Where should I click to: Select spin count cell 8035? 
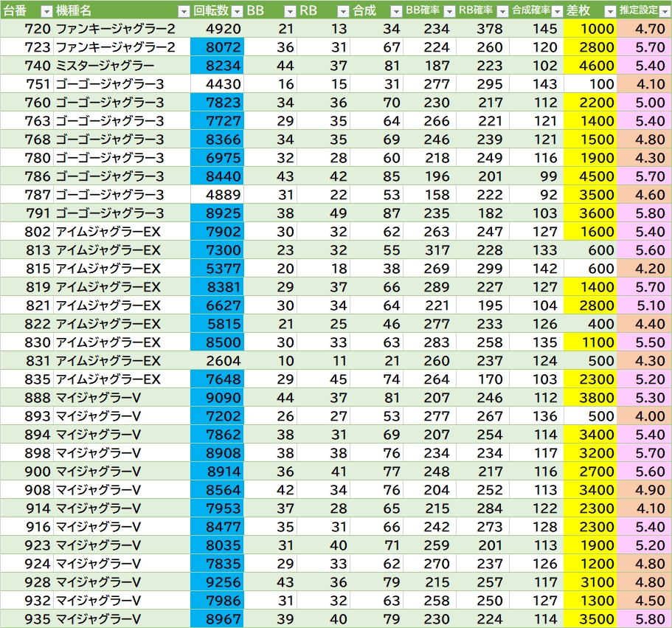218,545
